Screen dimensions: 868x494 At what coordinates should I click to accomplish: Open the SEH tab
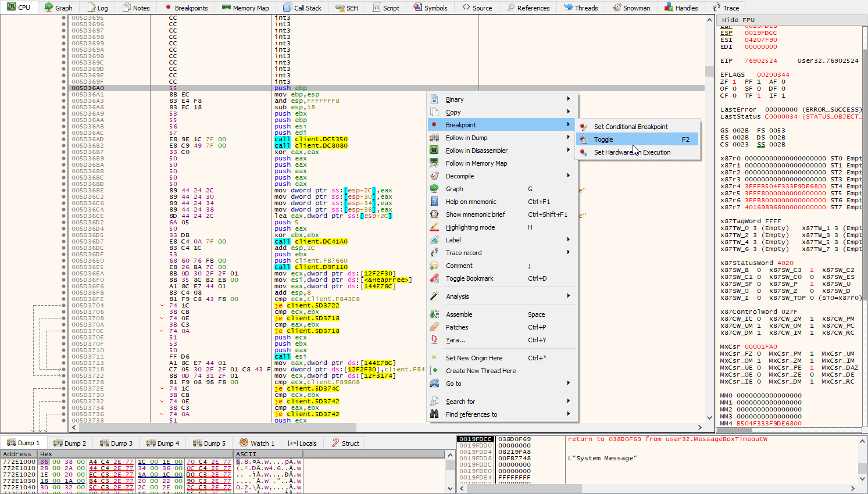[x=347, y=8]
